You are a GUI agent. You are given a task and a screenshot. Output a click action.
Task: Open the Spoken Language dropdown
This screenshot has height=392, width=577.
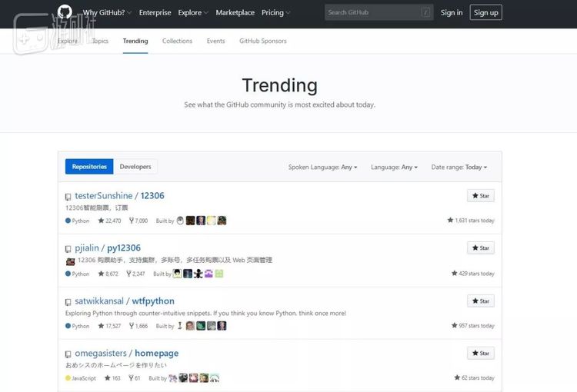coord(322,167)
